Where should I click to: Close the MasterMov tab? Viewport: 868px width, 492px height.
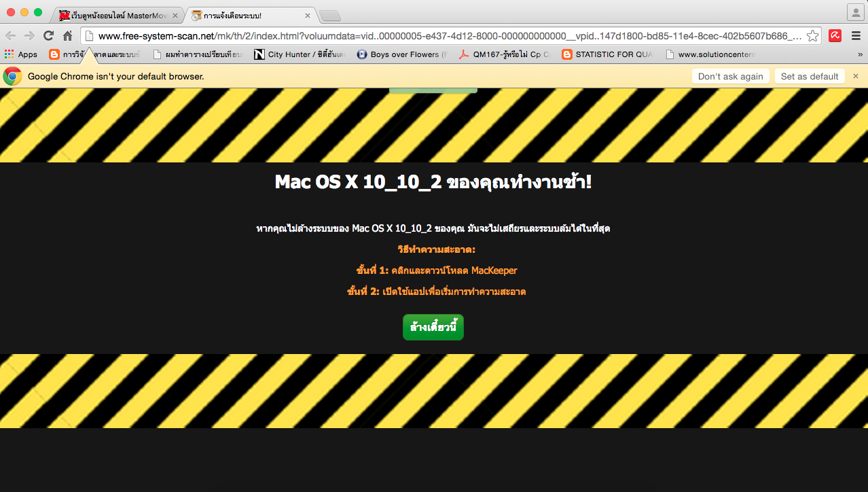coord(175,15)
